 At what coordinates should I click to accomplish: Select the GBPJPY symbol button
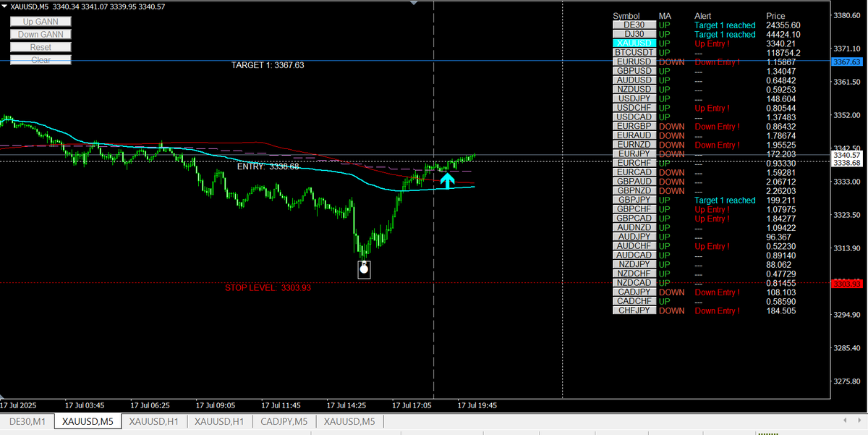634,200
